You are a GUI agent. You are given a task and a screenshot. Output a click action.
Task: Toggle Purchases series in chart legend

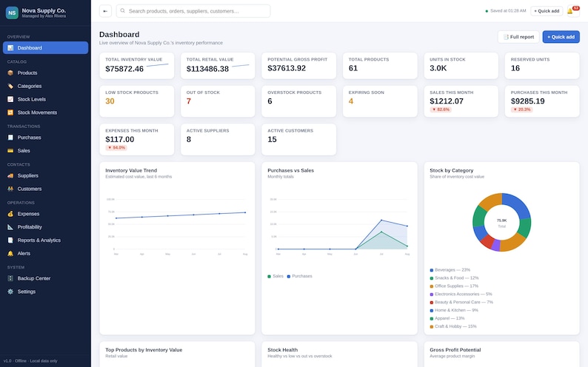[300, 277]
